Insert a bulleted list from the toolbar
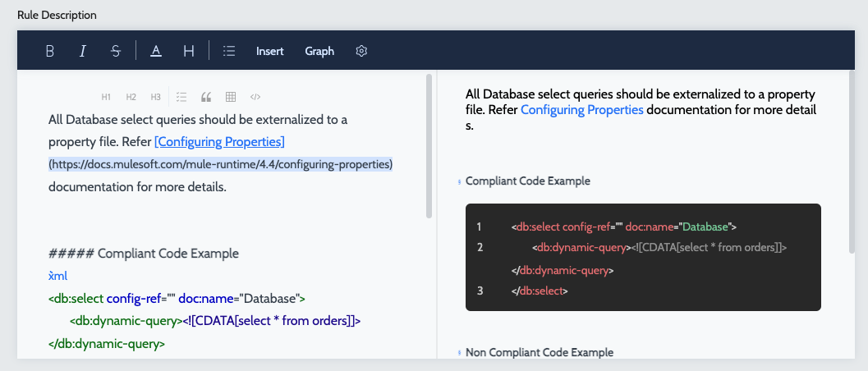Viewport: 868px width, 371px height. [228, 52]
